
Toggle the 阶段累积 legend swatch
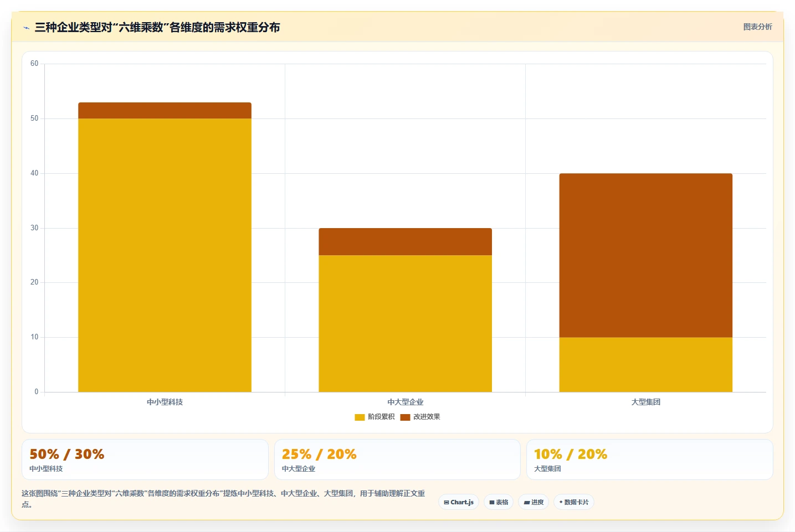360,417
